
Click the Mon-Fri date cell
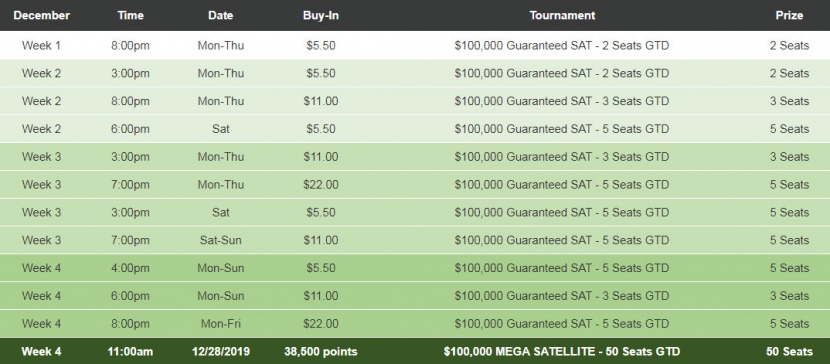[221, 324]
